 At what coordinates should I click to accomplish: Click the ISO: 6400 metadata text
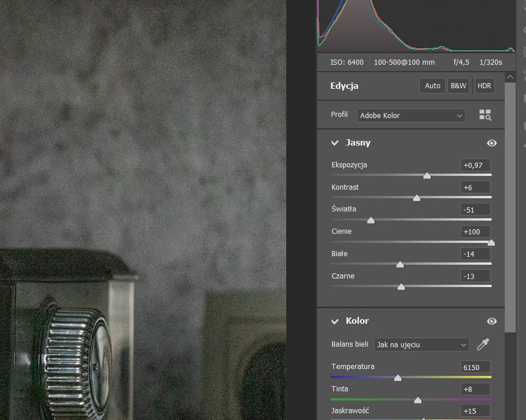click(347, 62)
